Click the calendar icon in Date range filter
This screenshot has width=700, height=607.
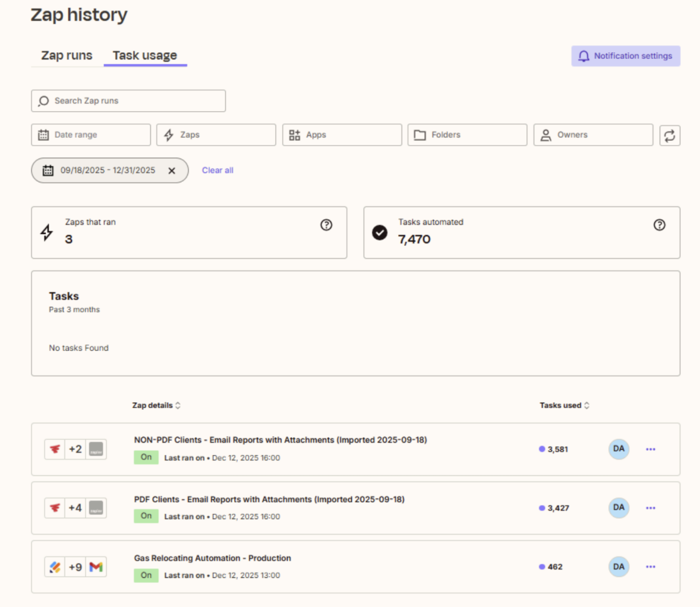coord(43,135)
